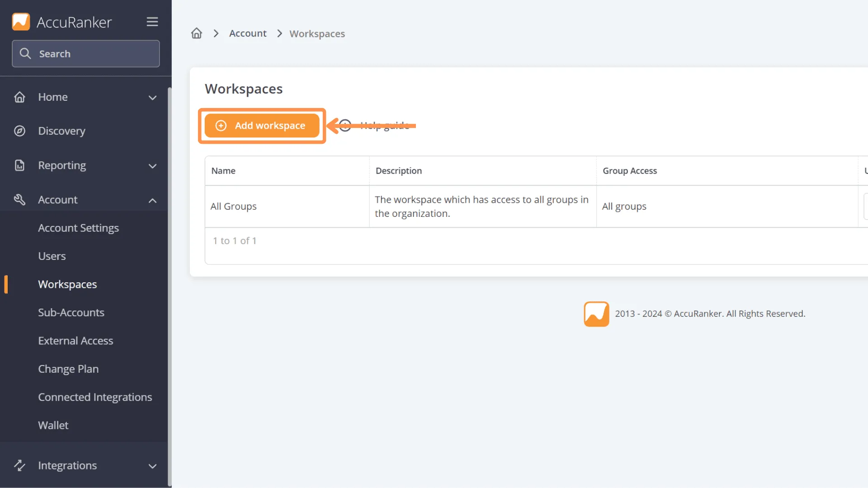Click the AccuRanker logo in the footer
The height and width of the screenshot is (488, 868).
point(596,313)
